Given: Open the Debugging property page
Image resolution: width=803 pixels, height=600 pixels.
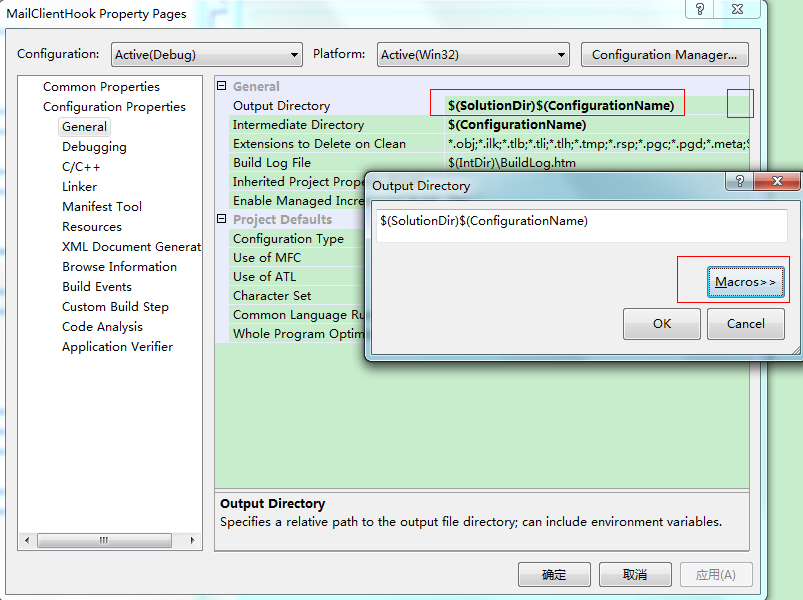Looking at the screenshot, I should coord(94,147).
